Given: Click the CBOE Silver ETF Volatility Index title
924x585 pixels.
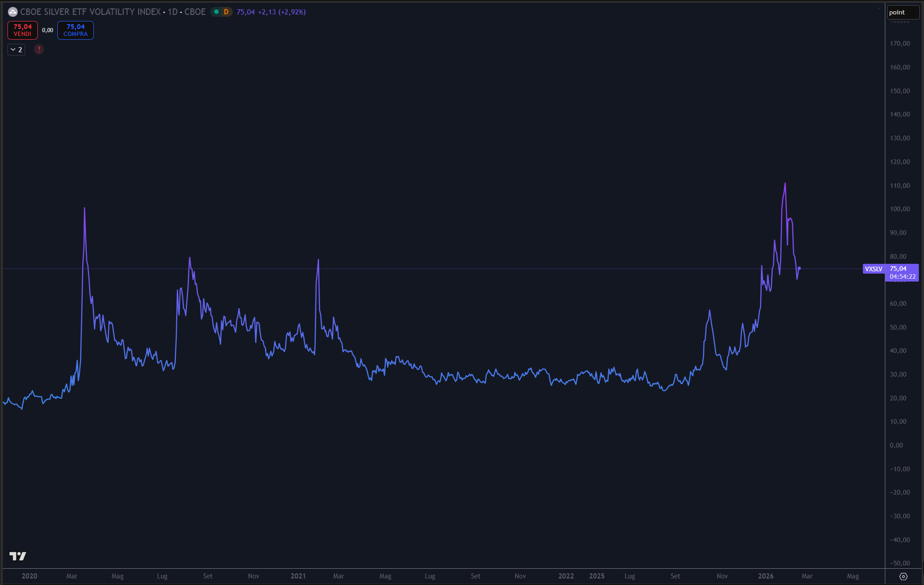Looking at the screenshot, I should click(x=90, y=12).
